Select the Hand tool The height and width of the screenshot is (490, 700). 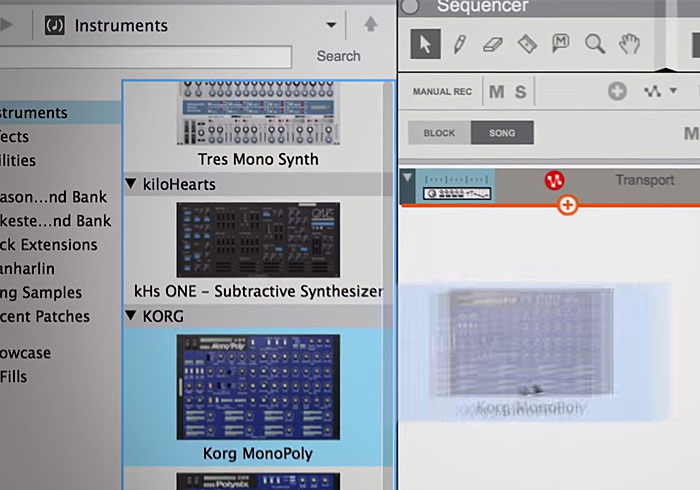(629, 44)
